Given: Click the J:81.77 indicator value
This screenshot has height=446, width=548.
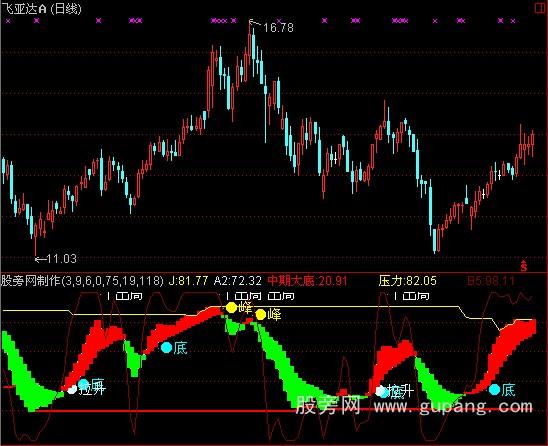Looking at the screenshot, I should pos(188,281).
